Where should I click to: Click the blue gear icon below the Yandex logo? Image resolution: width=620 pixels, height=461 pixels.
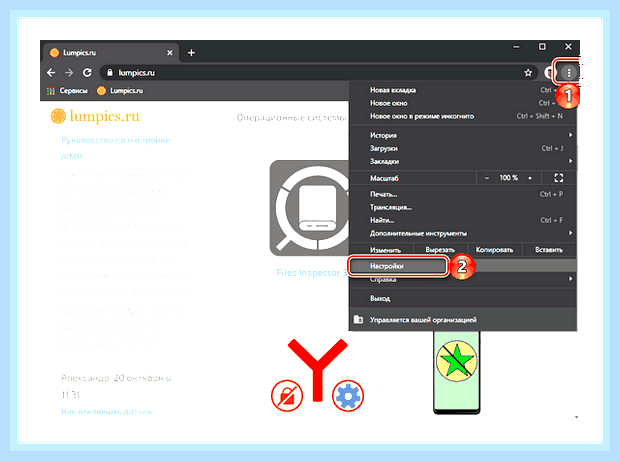pos(348,396)
